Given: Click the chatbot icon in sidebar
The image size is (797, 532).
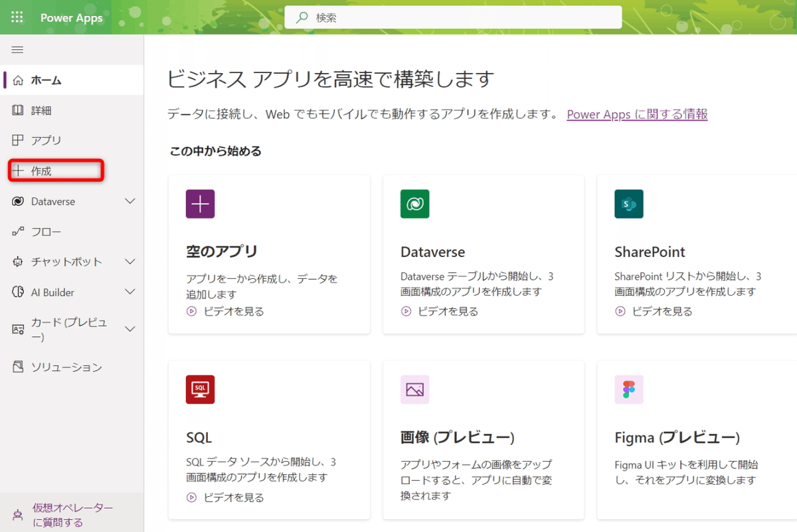Looking at the screenshot, I should tap(18, 262).
